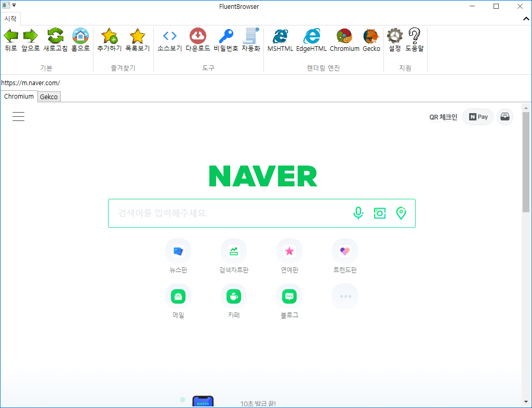Open the FluentBrowser application icon menu
Viewport: 532px width, 408px height.
pos(6,5)
